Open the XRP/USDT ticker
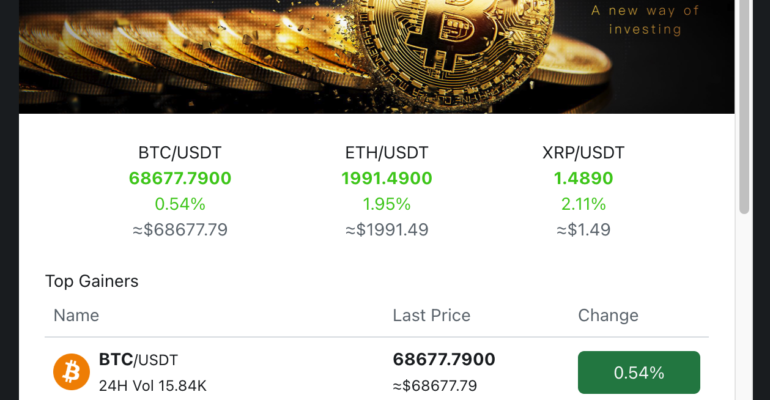Screen dimensions: 770x400 click(x=583, y=153)
